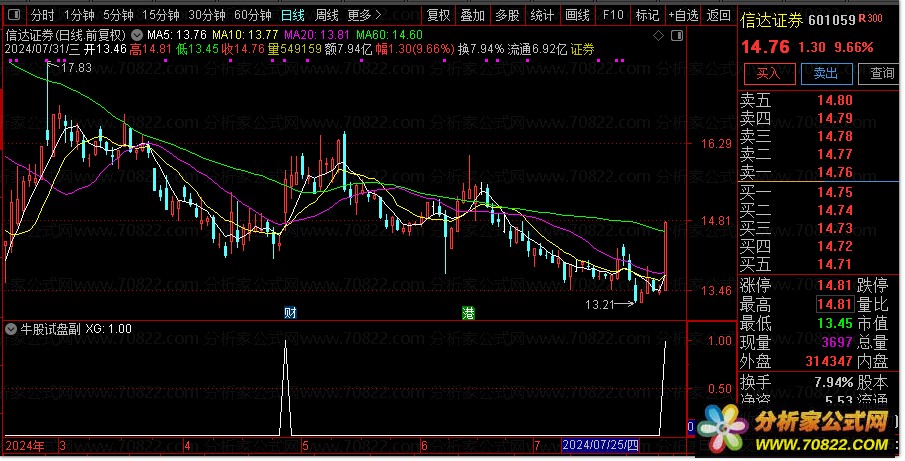Open the 画线 drawing tool
The height and width of the screenshot is (461, 905).
pos(577,15)
